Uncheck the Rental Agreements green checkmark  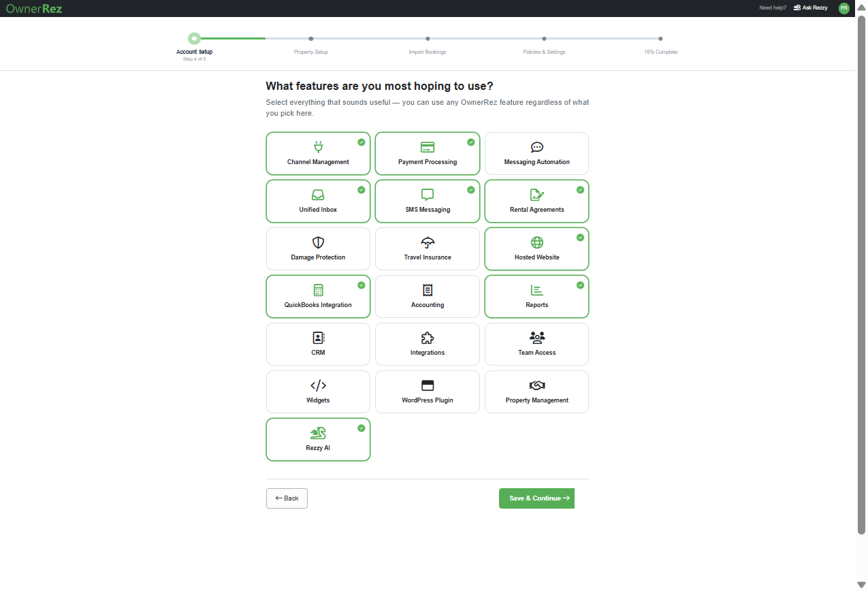(580, 190)
